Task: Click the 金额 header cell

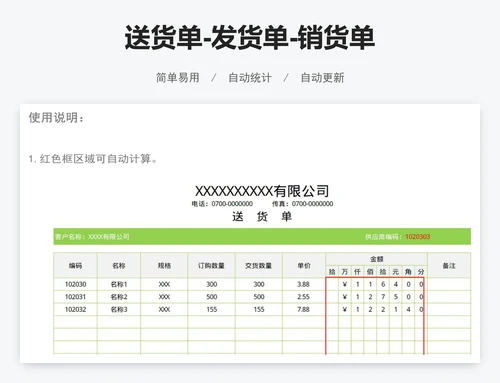Action: coord(376,259)
